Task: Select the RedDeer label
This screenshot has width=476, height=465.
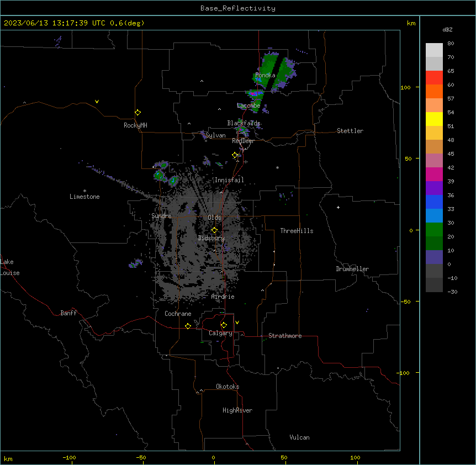Action: 243,141
